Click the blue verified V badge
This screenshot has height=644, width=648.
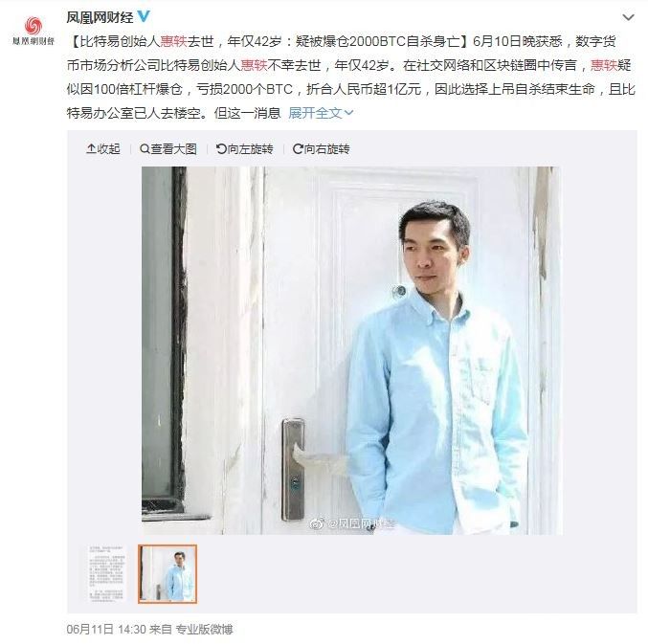pyautogui.click(x=144, y=16)
